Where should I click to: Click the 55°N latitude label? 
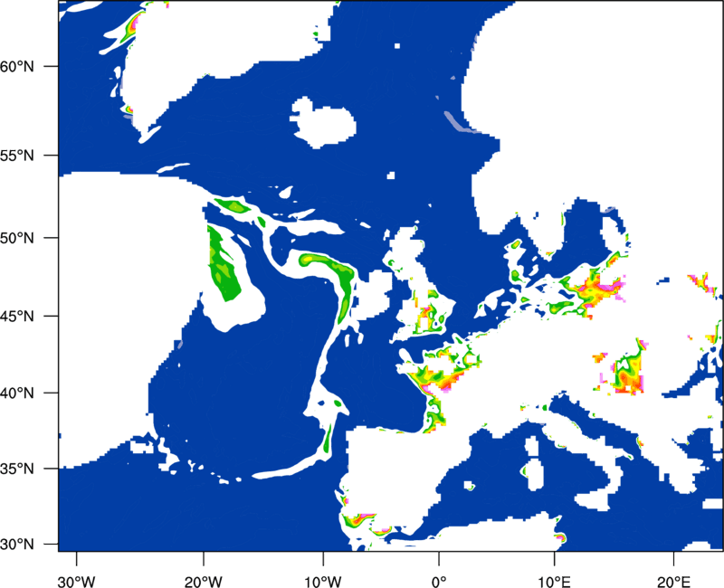click(x=17, y=156)
